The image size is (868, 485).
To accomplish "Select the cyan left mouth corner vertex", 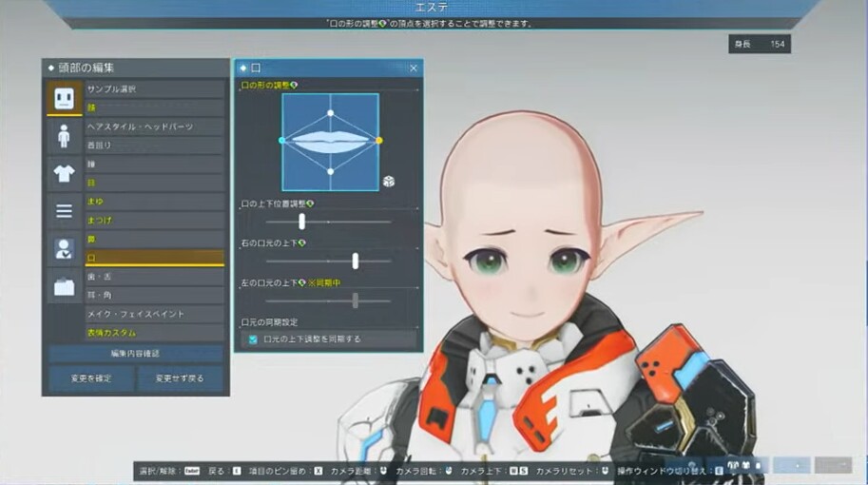I will (x=282, y=141).
